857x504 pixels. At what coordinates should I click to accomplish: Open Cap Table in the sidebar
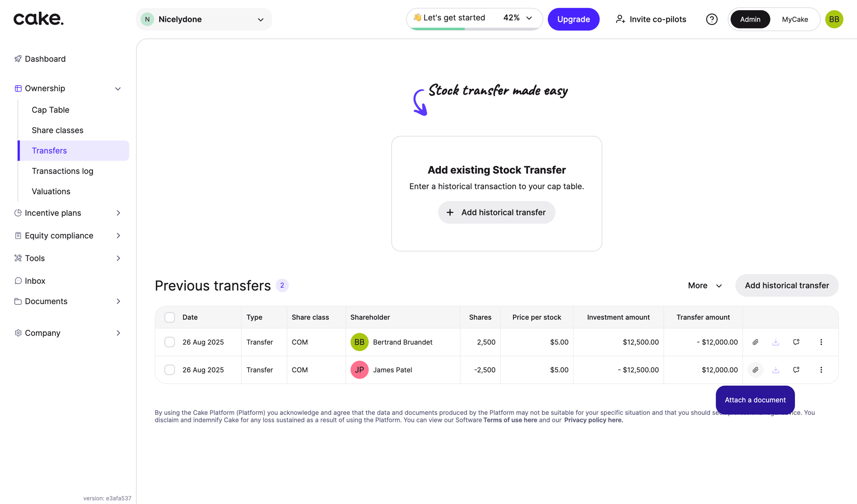(x=50, y=110)
